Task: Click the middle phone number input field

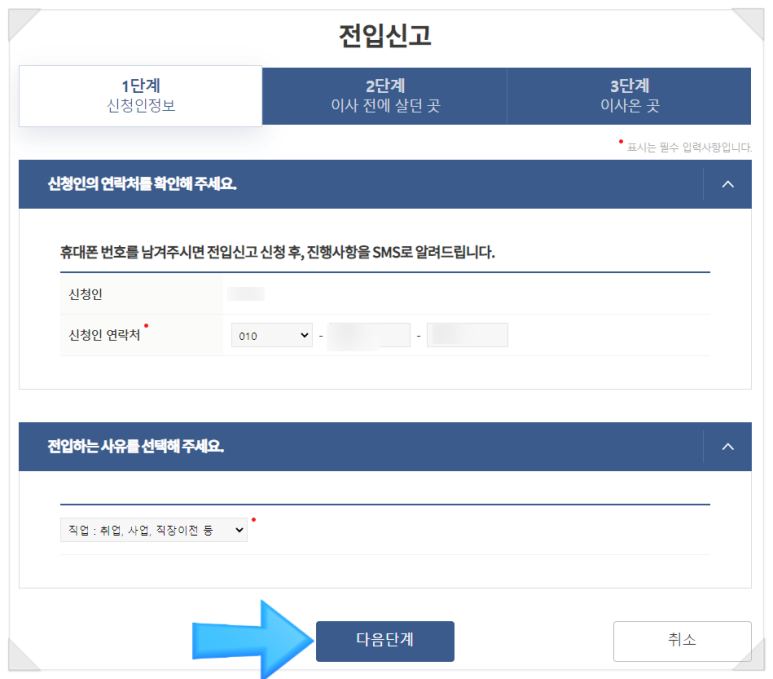Action: click(370, 335)
